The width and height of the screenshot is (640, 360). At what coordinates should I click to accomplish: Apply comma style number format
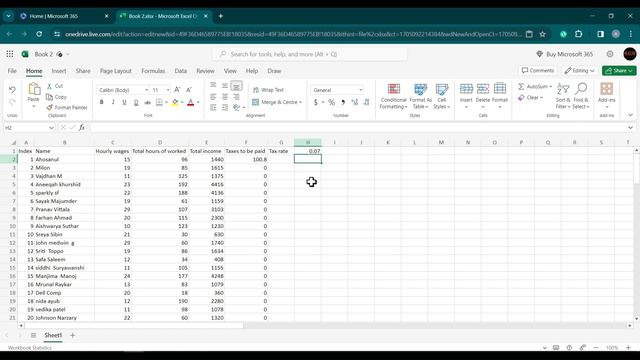coord(343,102)
